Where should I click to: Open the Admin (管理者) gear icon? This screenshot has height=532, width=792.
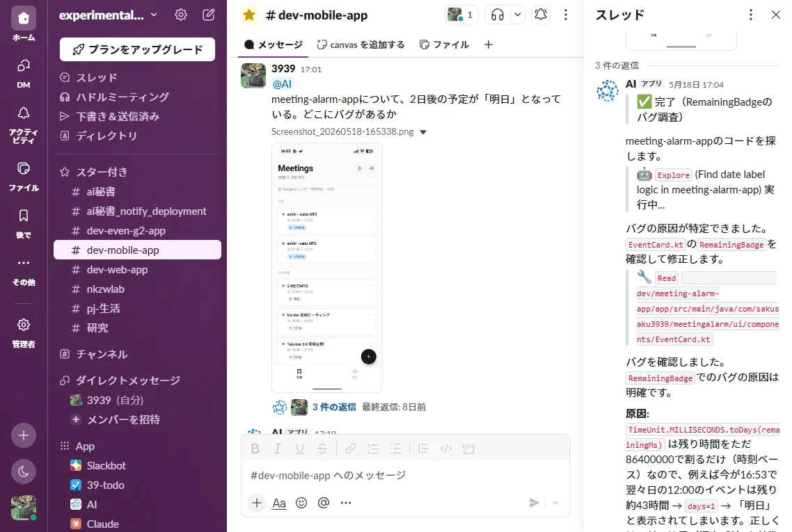point(23,325)
